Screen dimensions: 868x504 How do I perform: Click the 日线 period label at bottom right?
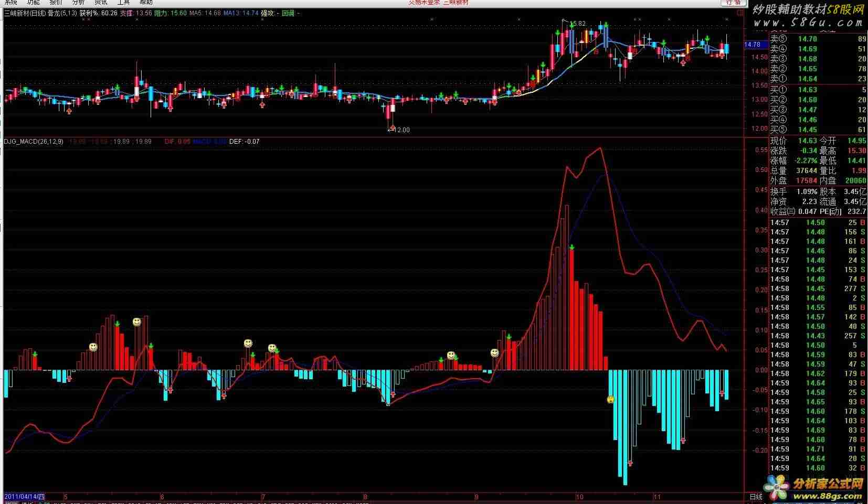click(756, 497)
